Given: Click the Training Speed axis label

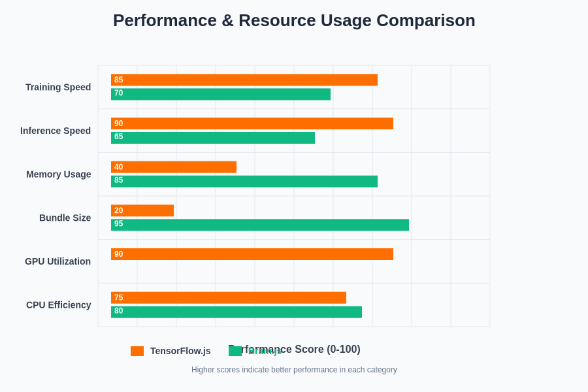Looking at the screenshot, I should point(58,87).
